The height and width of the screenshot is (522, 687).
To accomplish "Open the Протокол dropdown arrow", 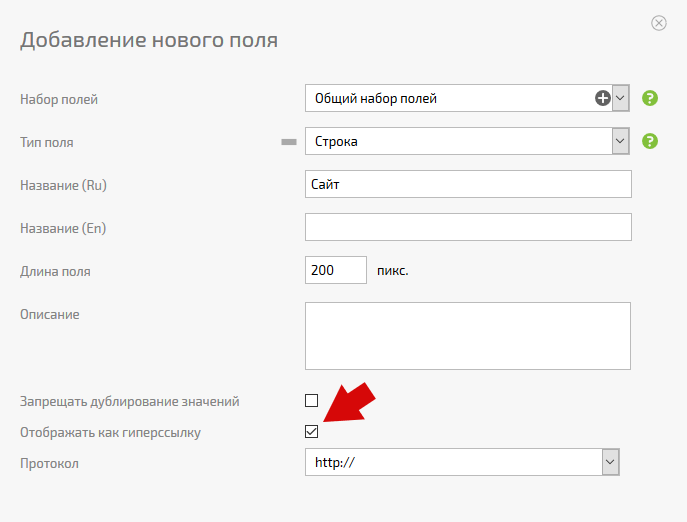I will pos(610,462).
